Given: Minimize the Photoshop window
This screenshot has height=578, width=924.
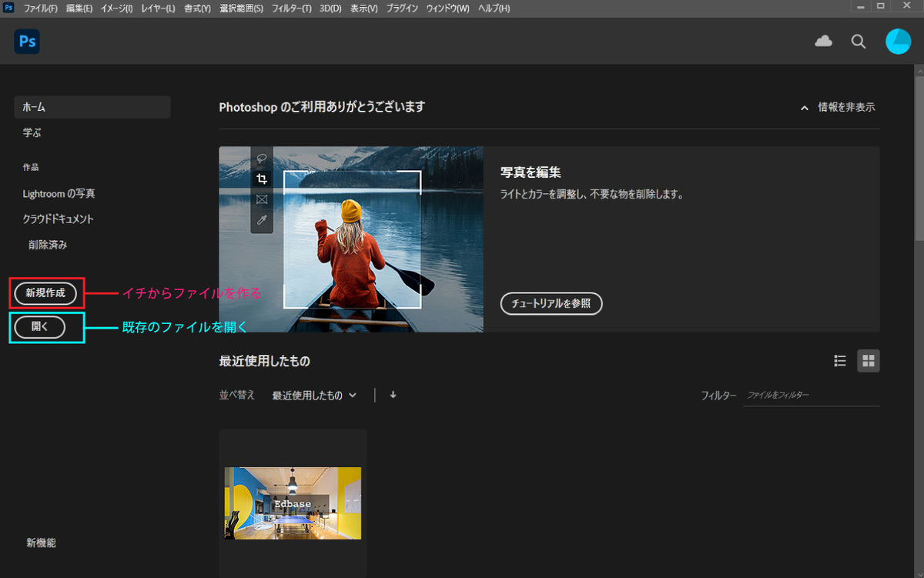Looking at the screenshot, I should pos(860,7).
